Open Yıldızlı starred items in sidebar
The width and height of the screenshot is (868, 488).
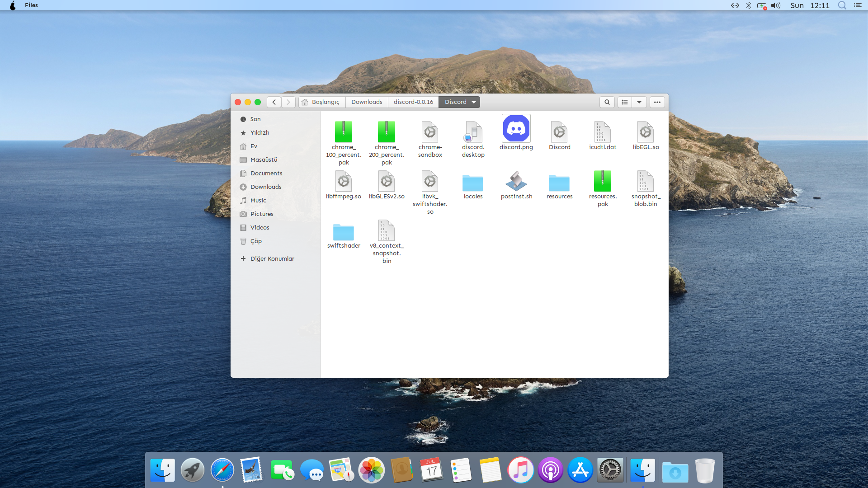(276, 133)
